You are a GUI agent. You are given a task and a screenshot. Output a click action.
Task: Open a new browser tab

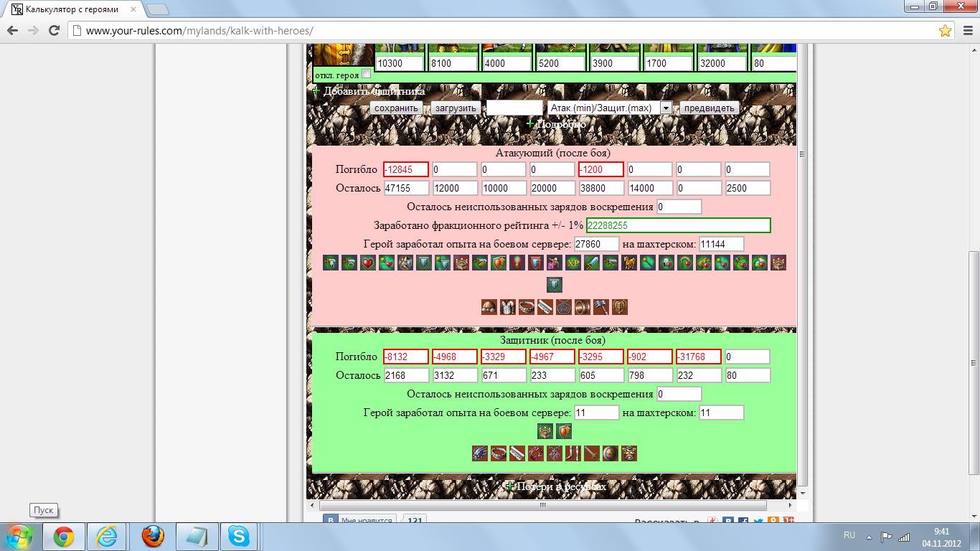[157, 9]
